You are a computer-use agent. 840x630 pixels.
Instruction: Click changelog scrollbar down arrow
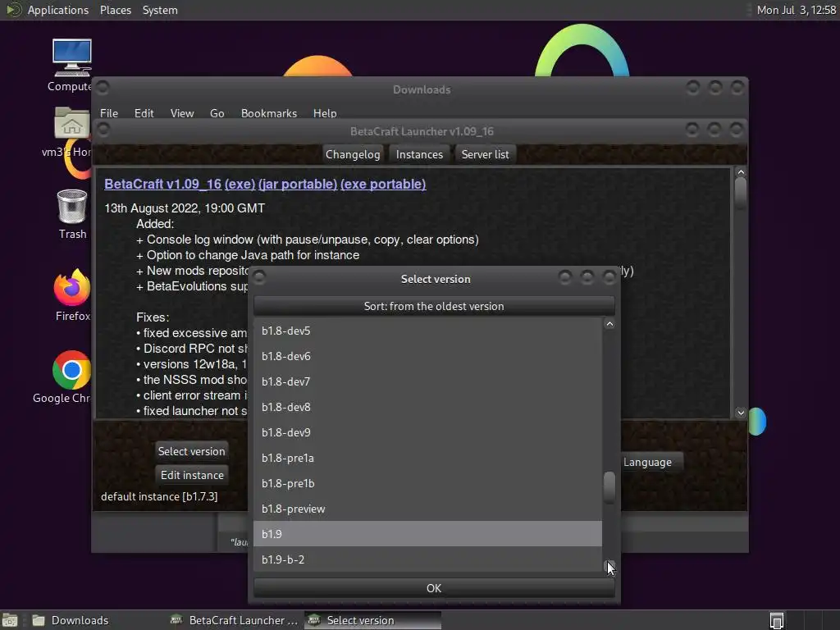pos(741,413)
